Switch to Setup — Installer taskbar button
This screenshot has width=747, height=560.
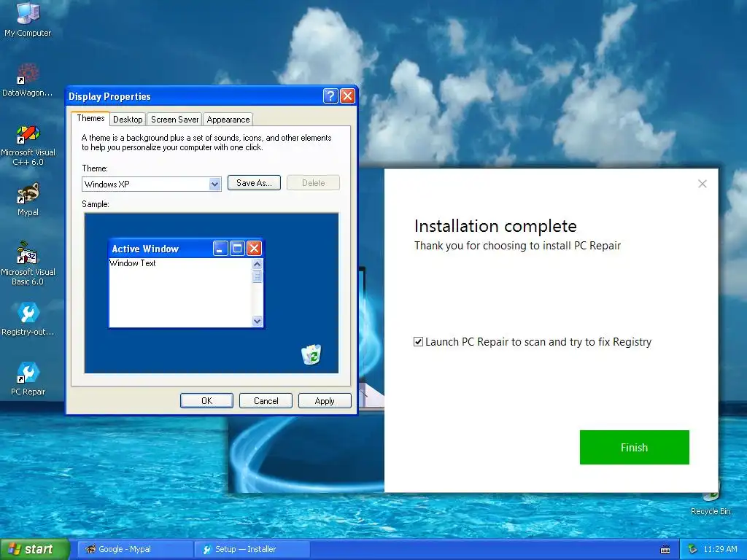252,550
